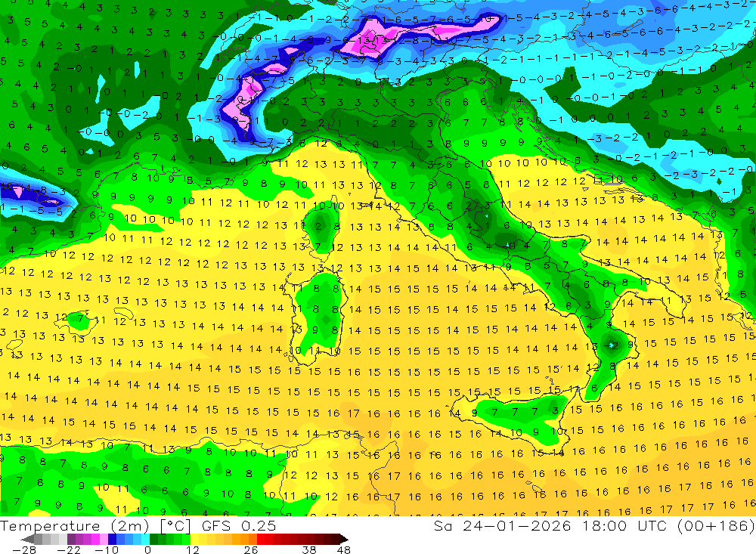The image size is (756, 554).
Task: Click the gray left arrow of color scale
Action: pyautogui.click(x=27, y=539)
